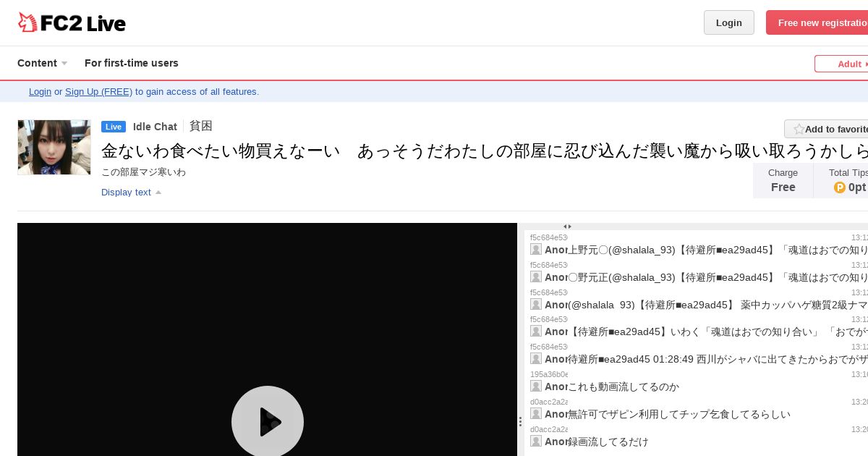Follow the Sign Up (FREE) link
Screen dimensions: 868x456
pyautogui.click(x=98, y=91)
